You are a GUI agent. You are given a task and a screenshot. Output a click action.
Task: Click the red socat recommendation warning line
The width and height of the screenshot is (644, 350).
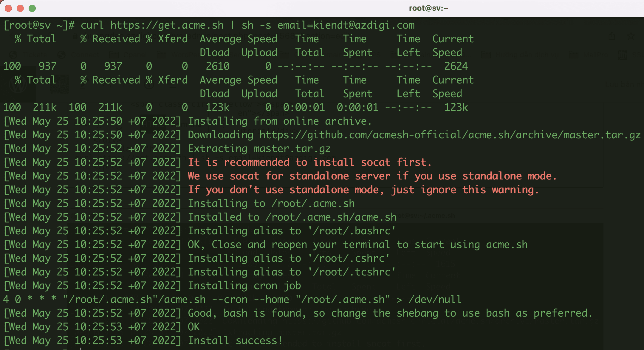[x=309, y=162]
